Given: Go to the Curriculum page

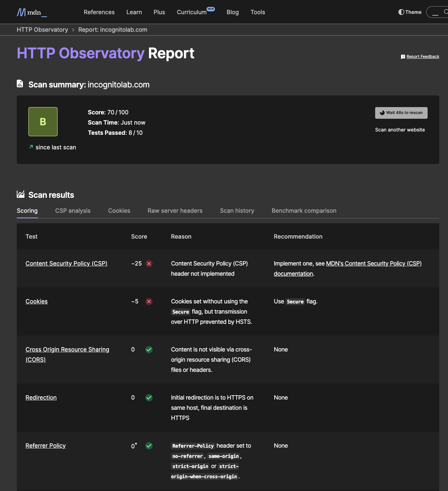Looking at the screenshot, I should click(x=192, y=12).
